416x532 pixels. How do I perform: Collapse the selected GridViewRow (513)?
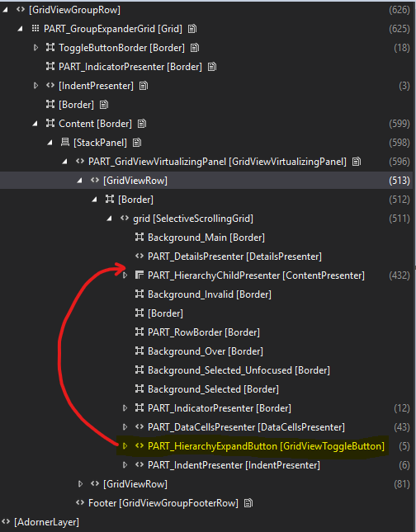coord(79,181)
